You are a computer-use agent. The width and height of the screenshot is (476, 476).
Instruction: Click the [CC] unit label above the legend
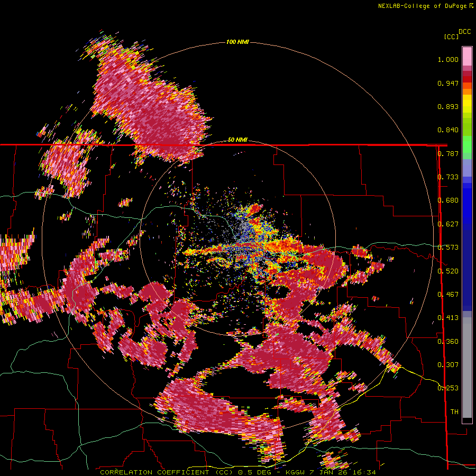[451, 36]
